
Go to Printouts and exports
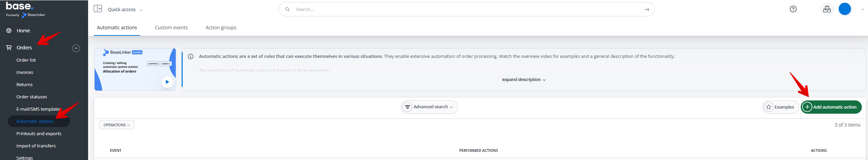tap(39, 133)
